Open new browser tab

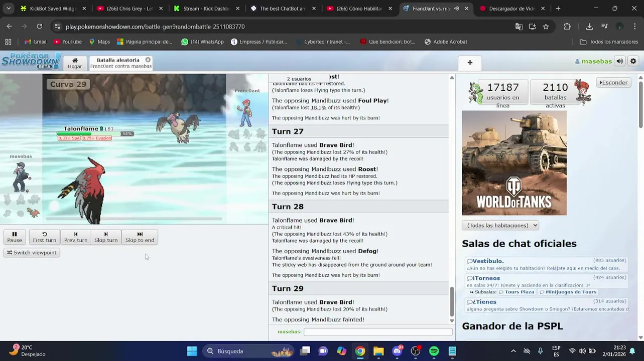[x=558, y=9]
